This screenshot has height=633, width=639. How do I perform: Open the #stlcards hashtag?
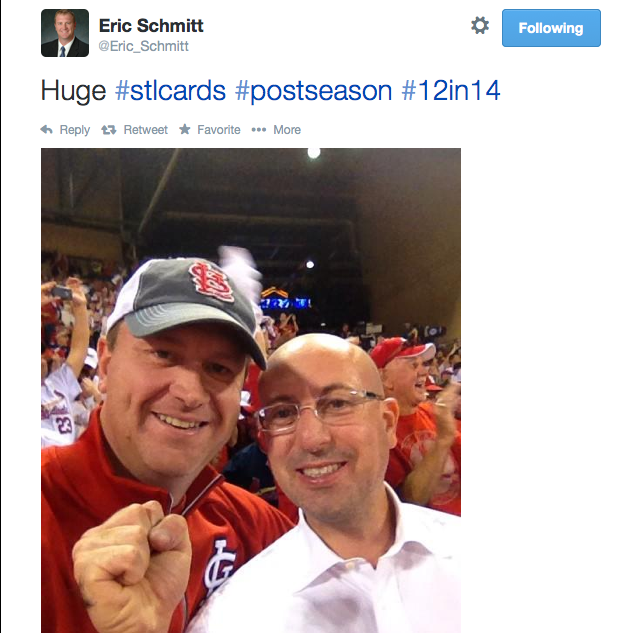(170, 90)
